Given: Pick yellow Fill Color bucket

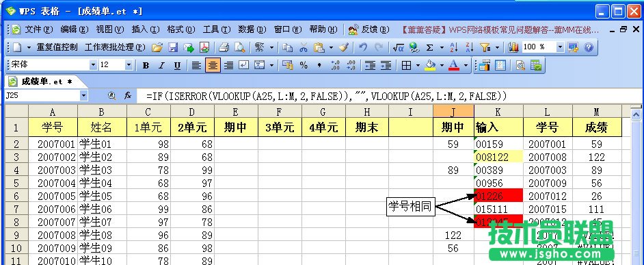Looking at the screenshot, I should coord(430,65).
